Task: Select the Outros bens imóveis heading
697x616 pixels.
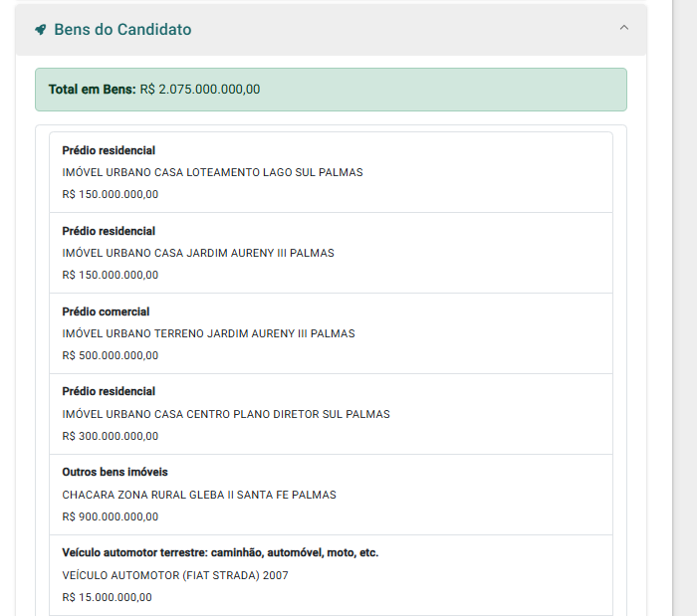Action: tap(115, 472)
